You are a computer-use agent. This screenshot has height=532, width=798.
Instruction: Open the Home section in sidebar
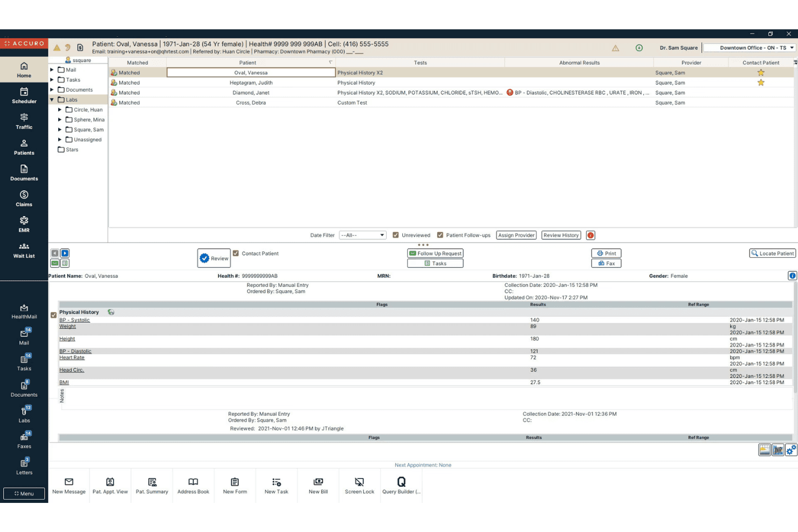pyautogui.click(x=24, y=70)
